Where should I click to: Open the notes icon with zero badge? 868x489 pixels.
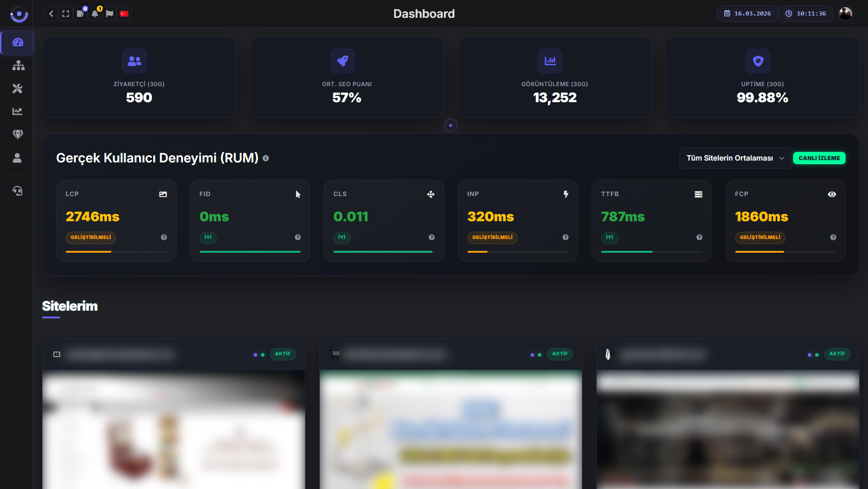point(80,14)
